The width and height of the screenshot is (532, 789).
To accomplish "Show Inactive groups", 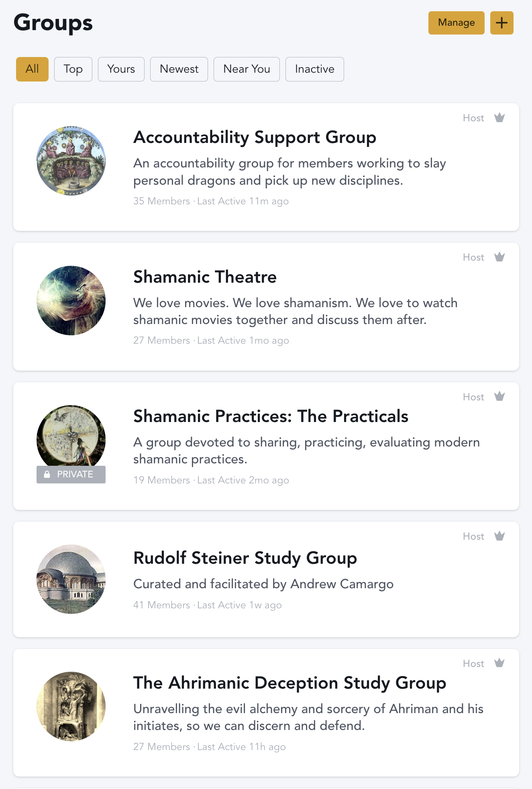I will (x=314, y=69).
